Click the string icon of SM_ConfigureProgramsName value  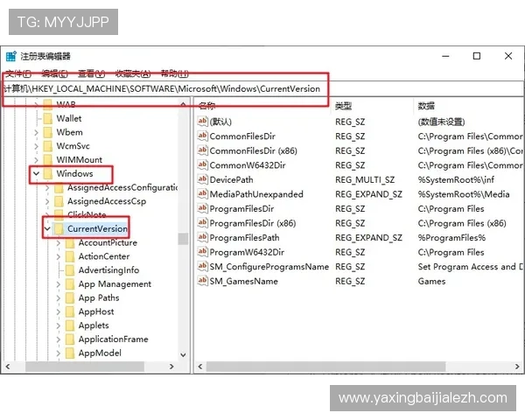click(202, 266)
